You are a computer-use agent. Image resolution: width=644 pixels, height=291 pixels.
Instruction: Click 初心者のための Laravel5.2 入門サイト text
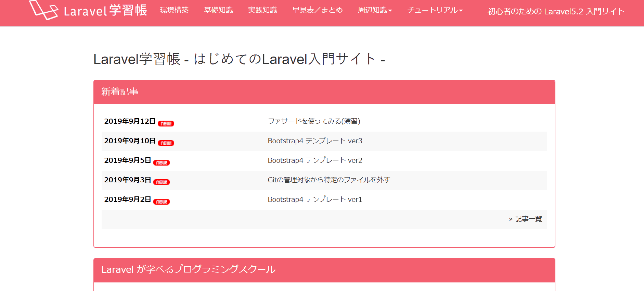coord(556,12)
